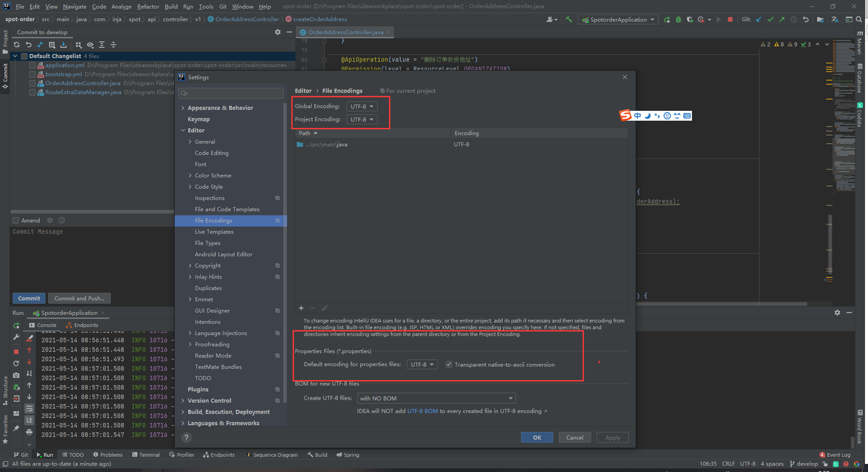The image size is (868, 472).
Task: Click the Git commit checkmark icon
Action: 770,19
